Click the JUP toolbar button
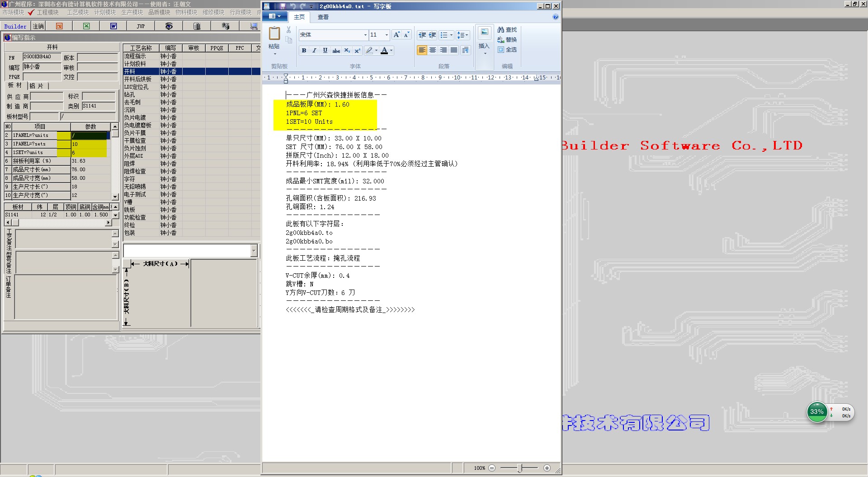The image size is (868, 477). coord(141,26)
